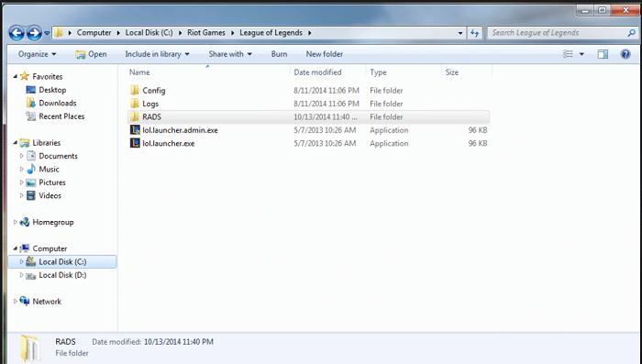Open Libraries in navigation pane
The width and height of the screenshot is (642, 364).
coord(46,142)
